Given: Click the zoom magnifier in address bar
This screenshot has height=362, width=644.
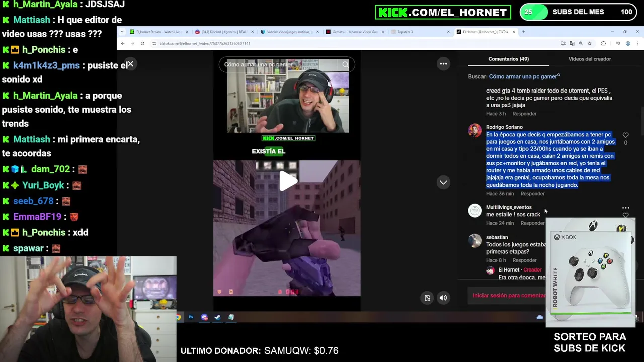Looking at the screenshot, I should click(581, 43).
